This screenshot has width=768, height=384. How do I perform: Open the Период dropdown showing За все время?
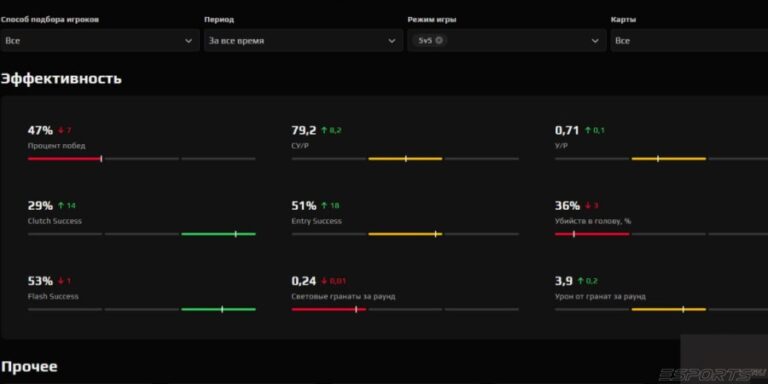coord(303,41)
